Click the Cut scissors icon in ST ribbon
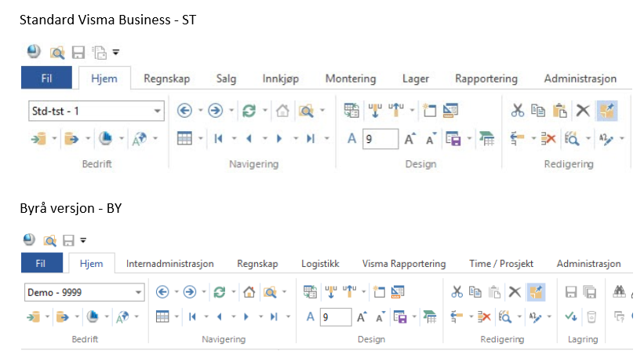 517,110
